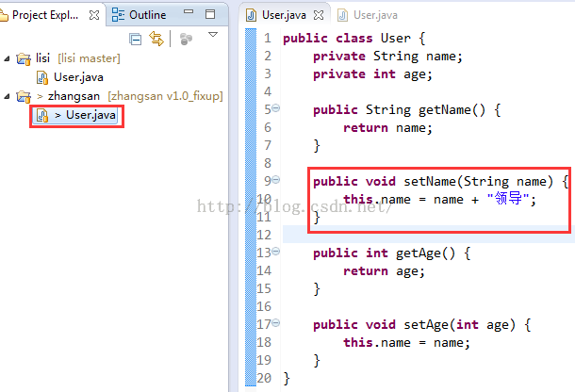Collapse the lisi project node
The width and height of the screenshot is (575, 392).
[x=7, y=58]
